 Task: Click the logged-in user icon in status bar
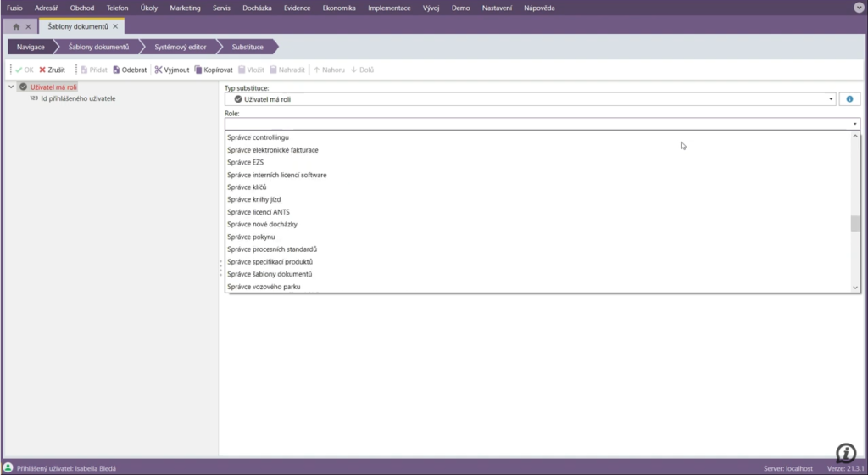[8, 468]
